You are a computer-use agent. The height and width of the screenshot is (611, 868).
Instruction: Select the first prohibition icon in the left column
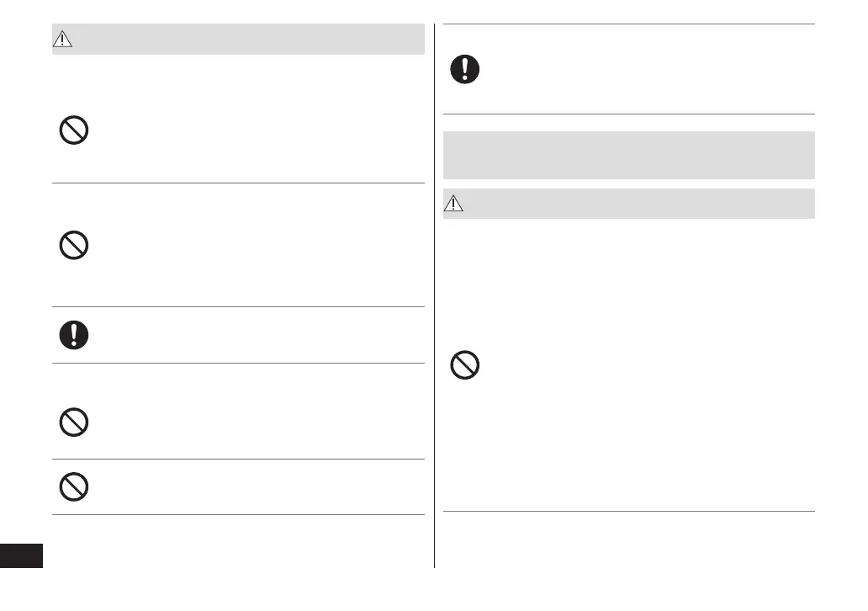(74, 130)
